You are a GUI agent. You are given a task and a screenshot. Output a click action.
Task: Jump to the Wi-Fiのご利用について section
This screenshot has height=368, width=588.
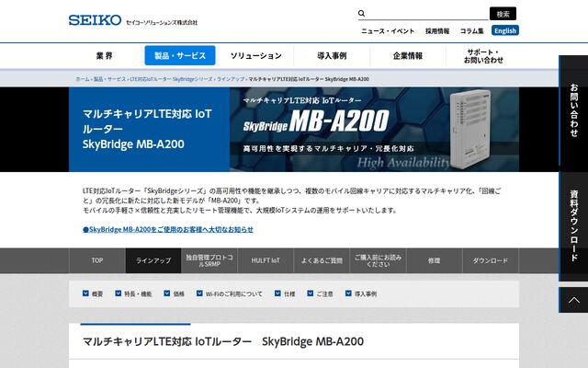(234, 294)
